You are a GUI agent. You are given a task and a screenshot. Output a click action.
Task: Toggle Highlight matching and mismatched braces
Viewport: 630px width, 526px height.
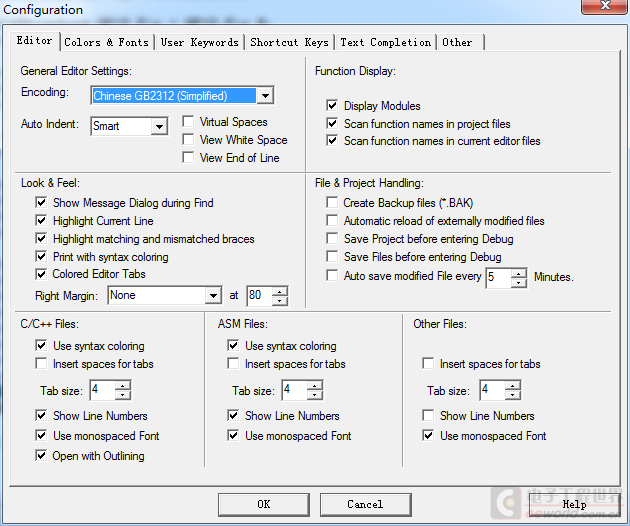click(x=41, y=239)
